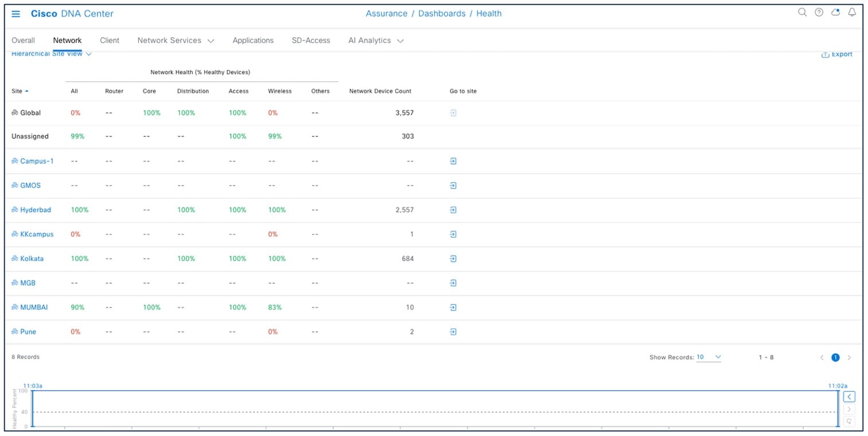Click Go to site icon for MUMBAI

453,307
